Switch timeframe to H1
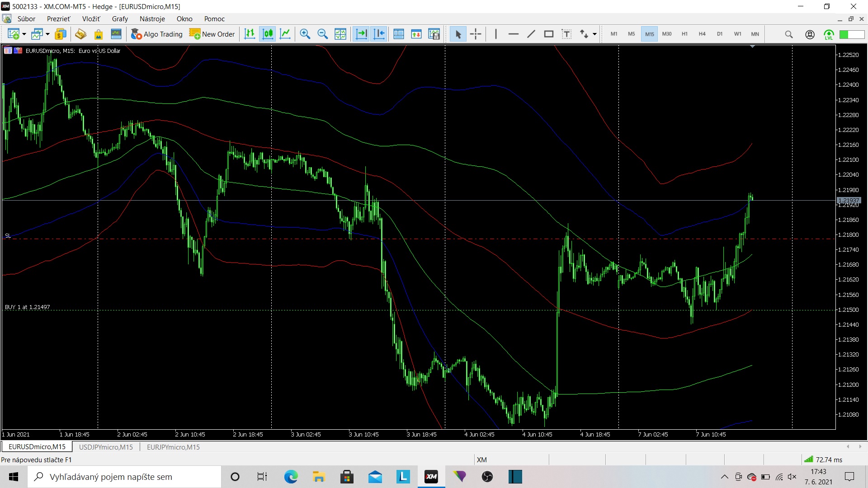868x488 pixels. click(x=684, y=34)
